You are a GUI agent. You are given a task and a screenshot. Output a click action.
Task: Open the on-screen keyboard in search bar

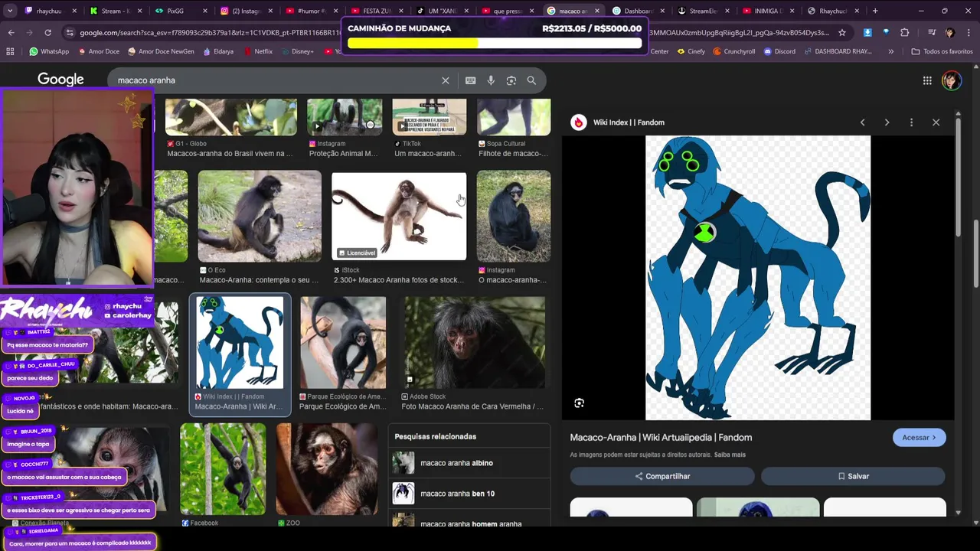470,80
